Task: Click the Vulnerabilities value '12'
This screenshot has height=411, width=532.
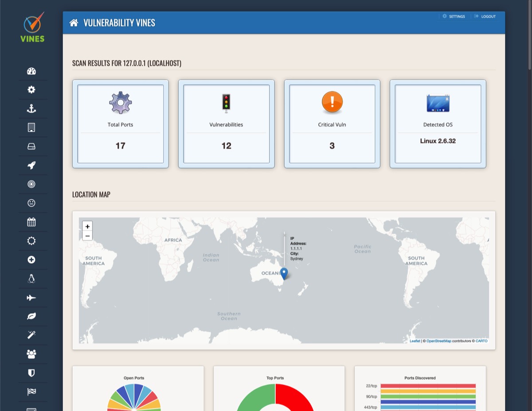Action: [x=226, y=146]
